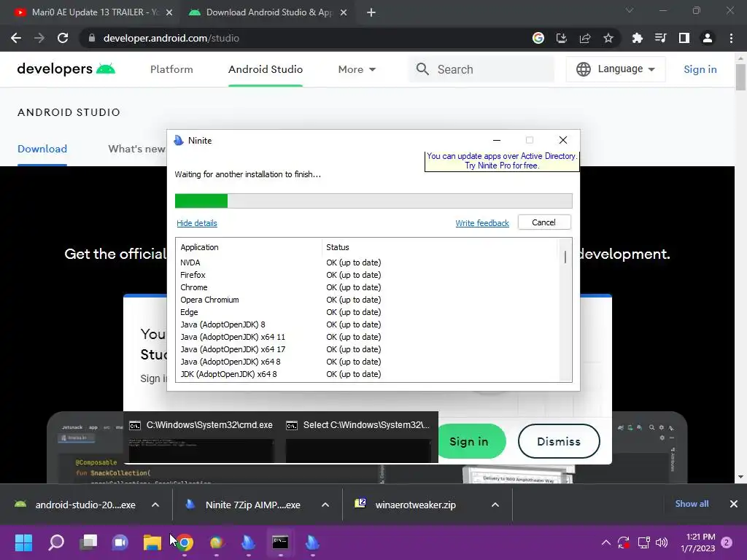Click the rightmost Ninite taskbar icon

pyautogui.click(x=312, y=542)
